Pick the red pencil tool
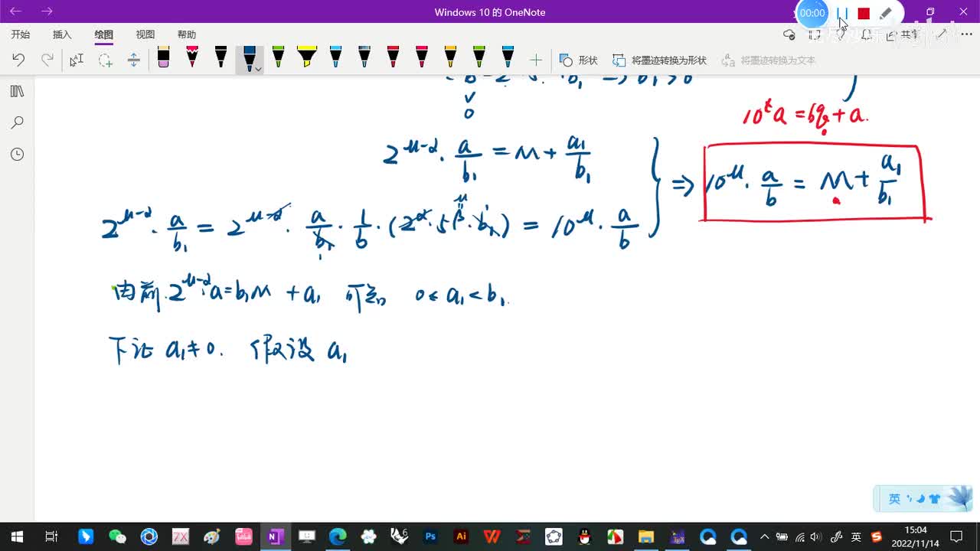 192,57
